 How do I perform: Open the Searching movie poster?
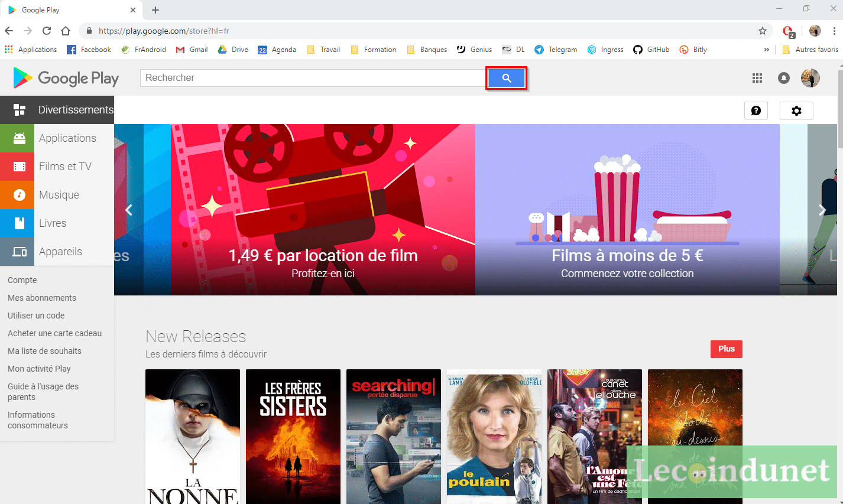394,437
